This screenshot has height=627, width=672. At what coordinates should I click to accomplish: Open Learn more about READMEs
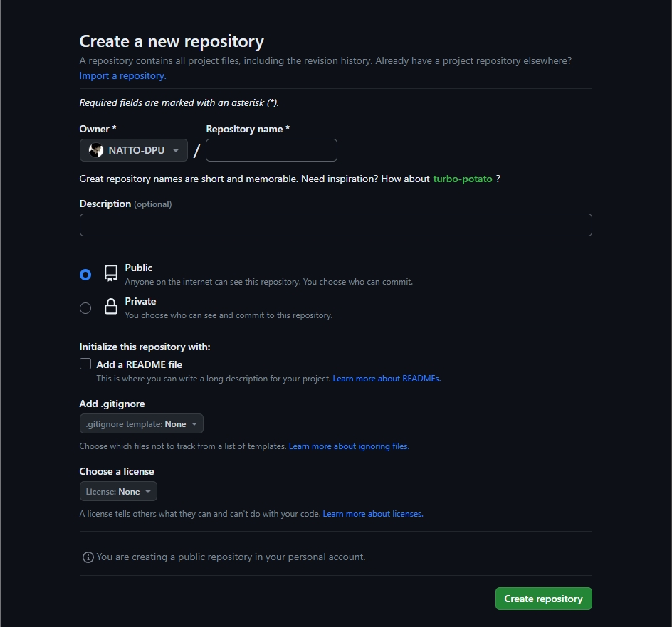coord(387,379)
